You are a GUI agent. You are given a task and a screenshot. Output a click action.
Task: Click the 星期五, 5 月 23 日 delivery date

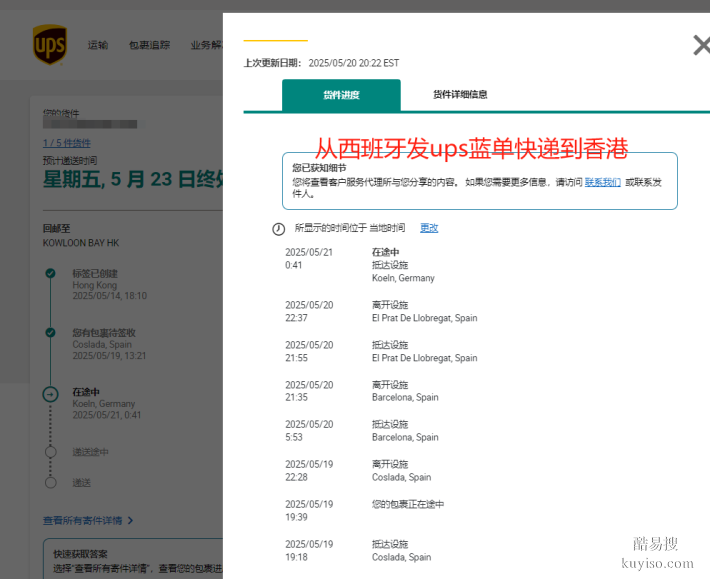click(133, 179)
